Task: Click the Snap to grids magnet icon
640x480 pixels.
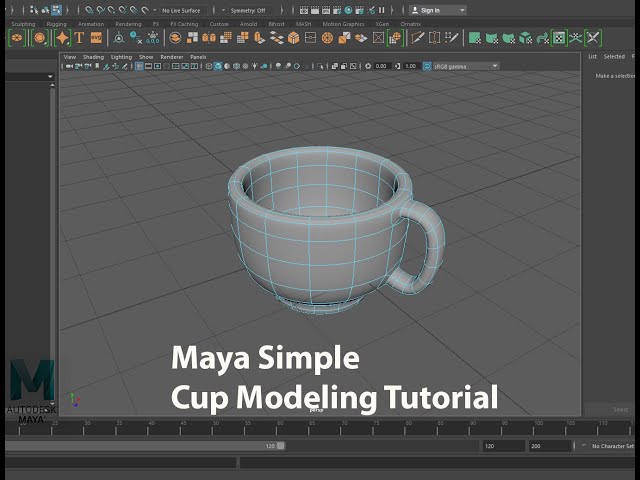Action: [89, 10]
